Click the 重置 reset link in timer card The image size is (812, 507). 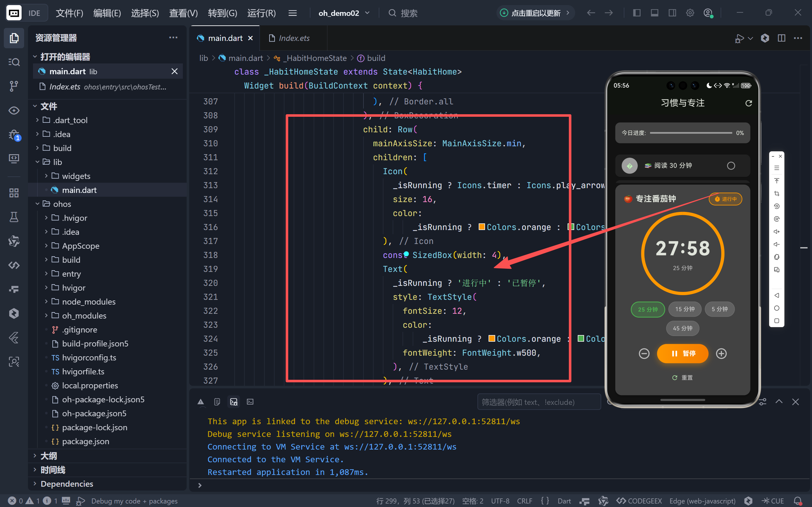[682, 378]
